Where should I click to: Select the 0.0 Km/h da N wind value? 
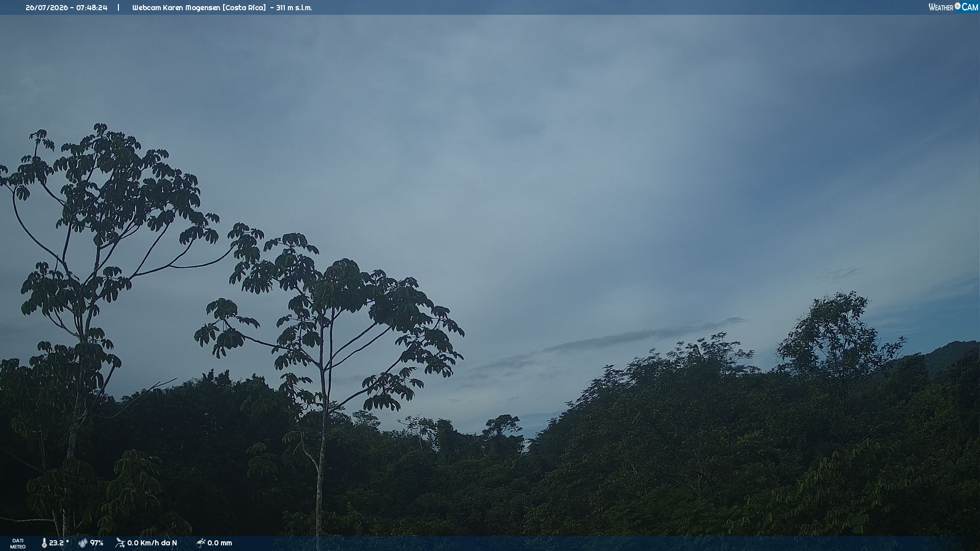click(x=152, y=543)
